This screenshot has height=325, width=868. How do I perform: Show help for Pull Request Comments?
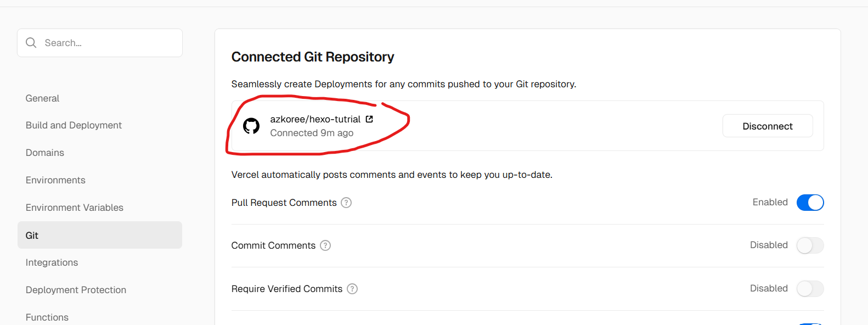pyautogui.click(x=346, y=203)
